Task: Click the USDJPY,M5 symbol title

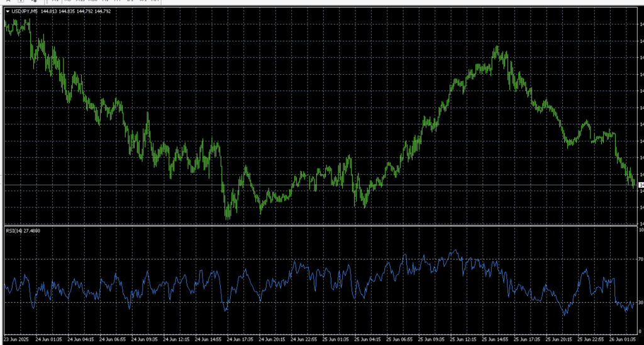Action: (x=24, y=11)
